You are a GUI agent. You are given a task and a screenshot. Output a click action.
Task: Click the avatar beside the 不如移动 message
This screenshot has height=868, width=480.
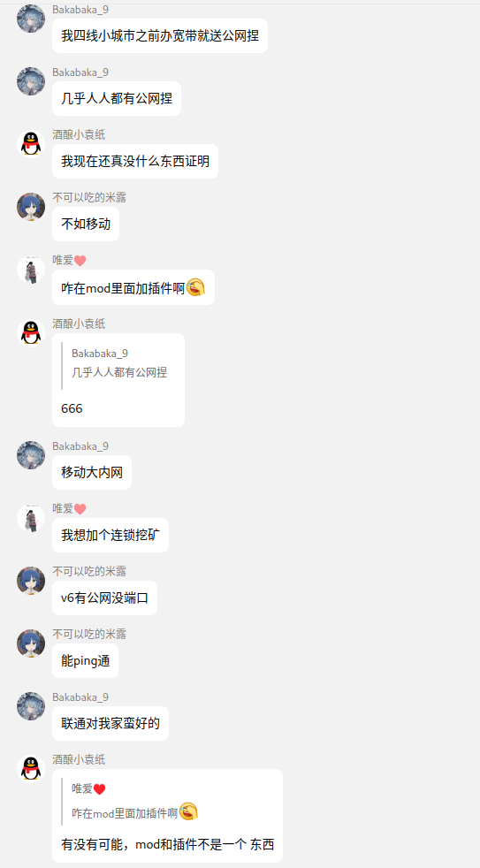tap(31, 207)
